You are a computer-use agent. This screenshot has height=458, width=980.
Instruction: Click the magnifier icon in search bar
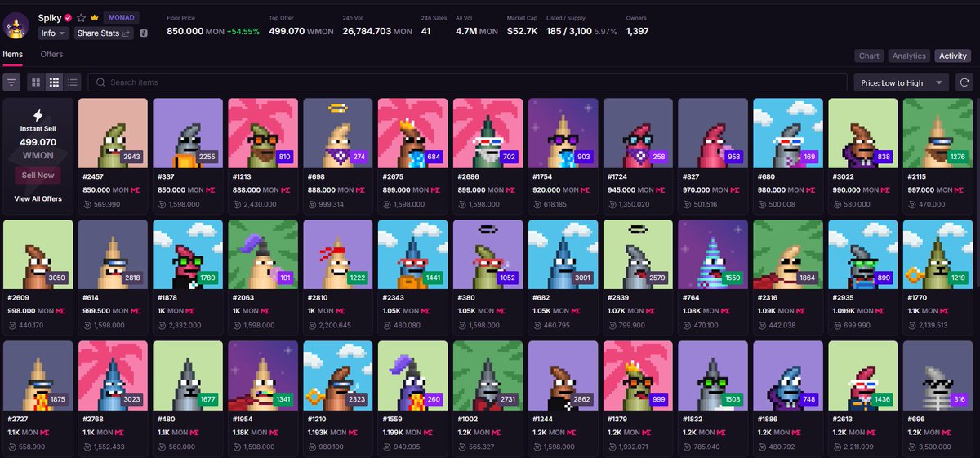click(x=100, y=82)
